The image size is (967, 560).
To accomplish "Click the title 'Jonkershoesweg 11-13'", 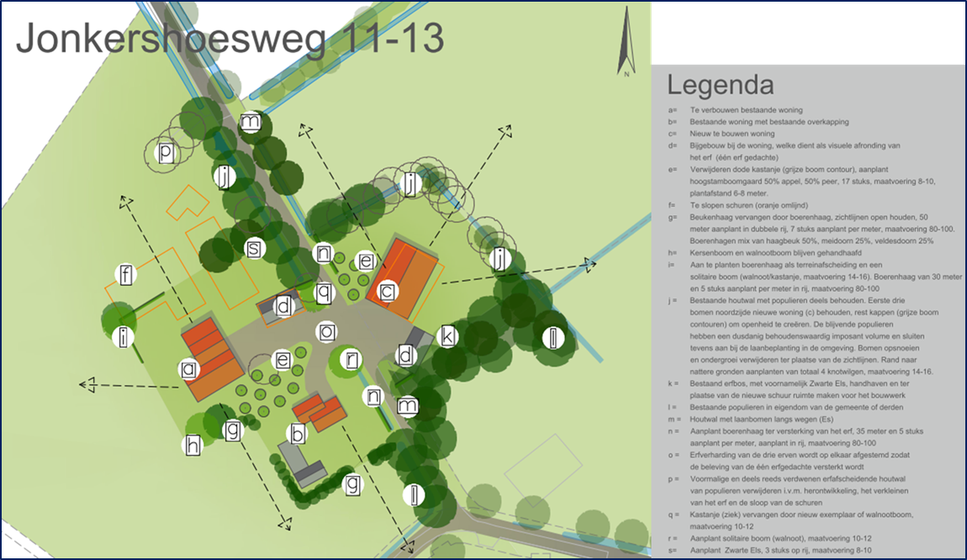I will tap(230, 38).
